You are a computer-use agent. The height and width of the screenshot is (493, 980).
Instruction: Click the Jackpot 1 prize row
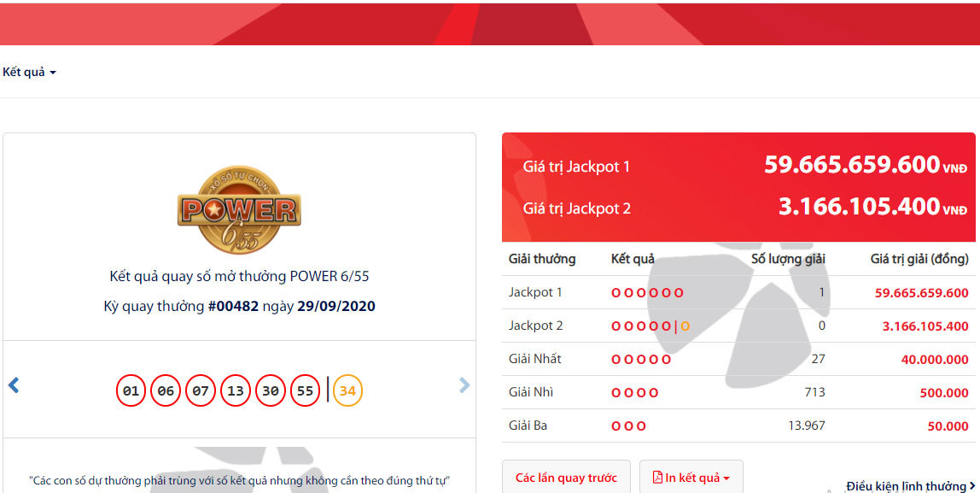pyautogui.click(x=738, y=292)
